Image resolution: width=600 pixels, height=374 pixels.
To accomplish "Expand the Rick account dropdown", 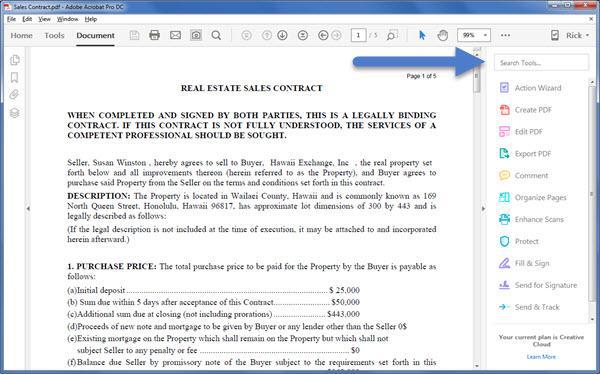I will tap(577, 35).
